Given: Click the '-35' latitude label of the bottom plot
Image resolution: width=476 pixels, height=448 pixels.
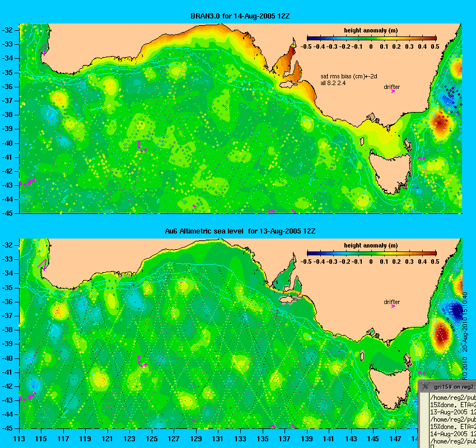Looking at the screenshot, I should pos(8,287).
